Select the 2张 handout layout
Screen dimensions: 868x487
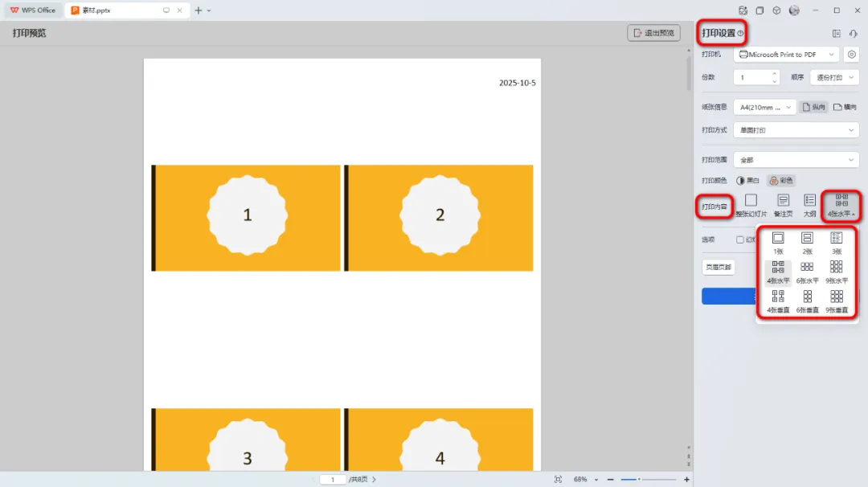click(807, 243)
